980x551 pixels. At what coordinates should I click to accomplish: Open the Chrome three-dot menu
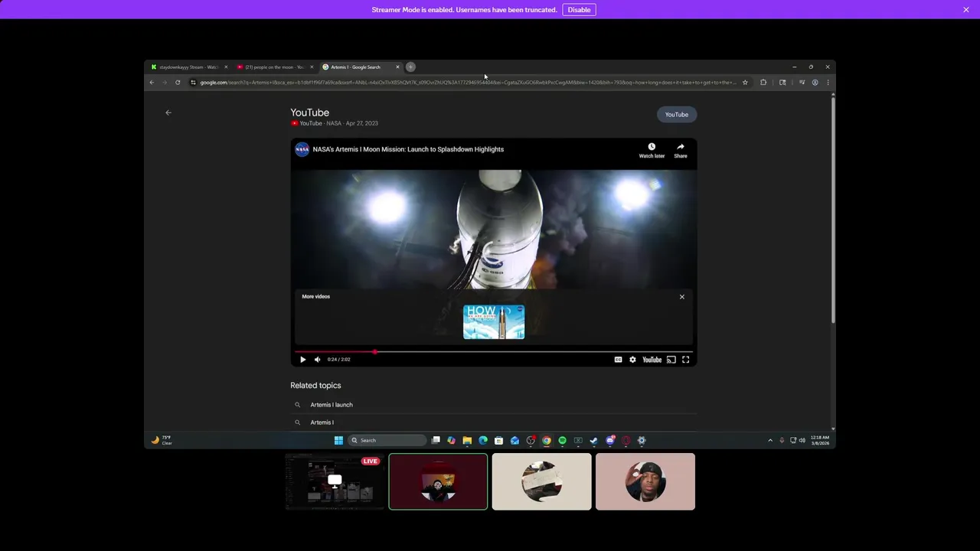pos(828,83)
